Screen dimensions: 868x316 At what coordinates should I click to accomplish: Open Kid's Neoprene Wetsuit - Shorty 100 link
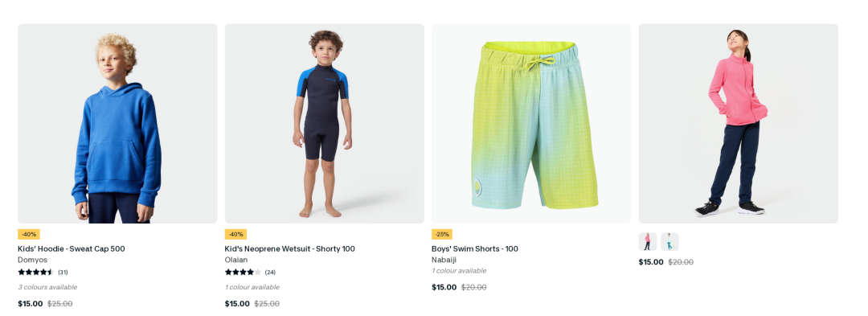[x=289, y=249]
